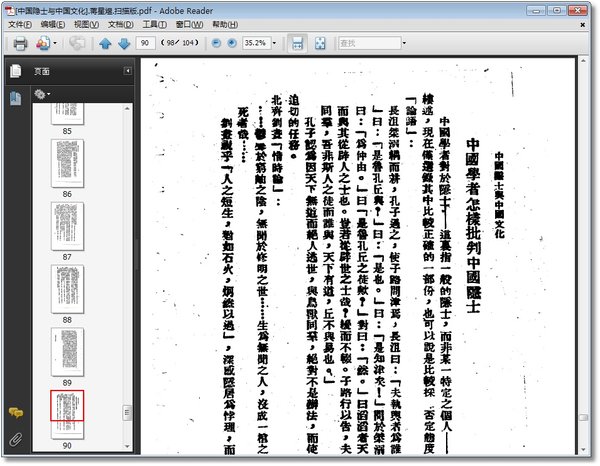The width and height of the screenshot is (600, 466).
Task: Go to next page with down arrow
Action: click(x=124, y=44)
